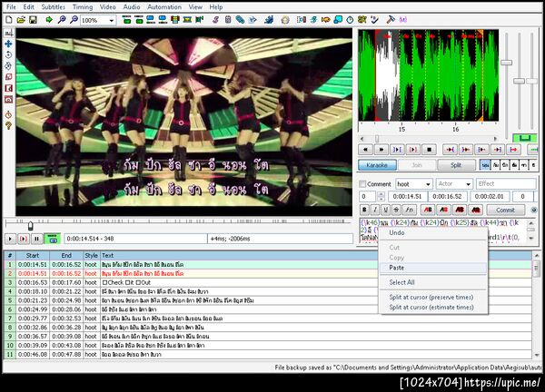Click the first magnifier zoom icon
The height and width of the screenshot is (392, 545).
point(62,20)
